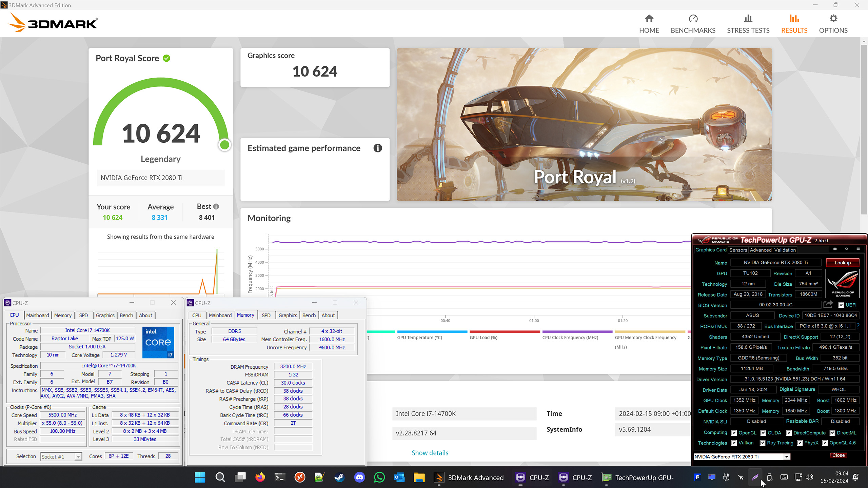The image size is (868, 488).
Task: Switch to TechPowerUp GPU-Z taskbar button
Action: pos(638,477)
